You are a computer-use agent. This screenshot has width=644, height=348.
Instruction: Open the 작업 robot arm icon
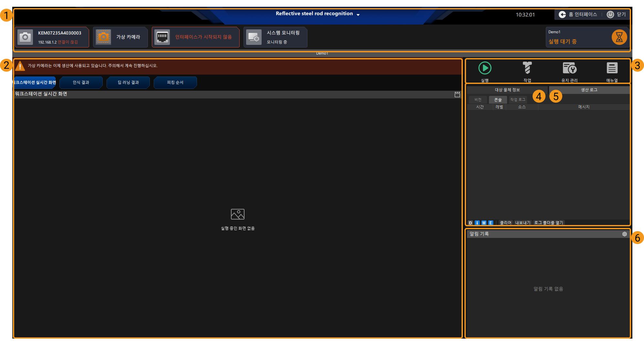[527, 68]
